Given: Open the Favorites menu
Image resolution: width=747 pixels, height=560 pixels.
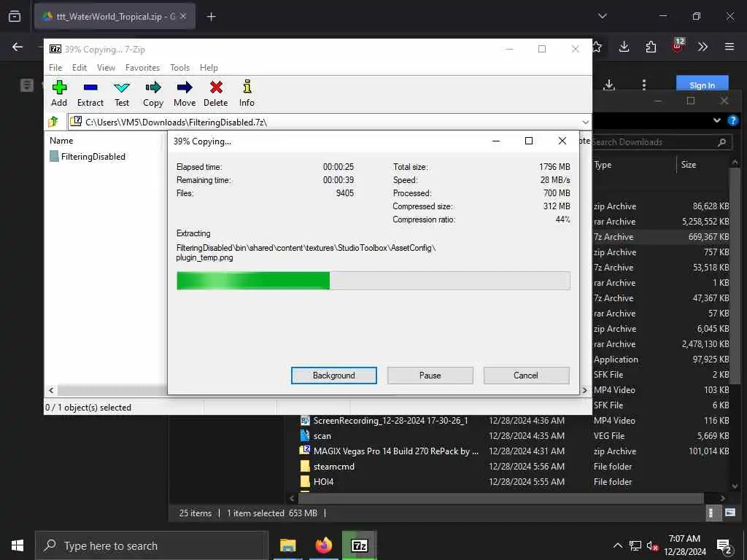Looking at the screenshot, I should [142, 68].
